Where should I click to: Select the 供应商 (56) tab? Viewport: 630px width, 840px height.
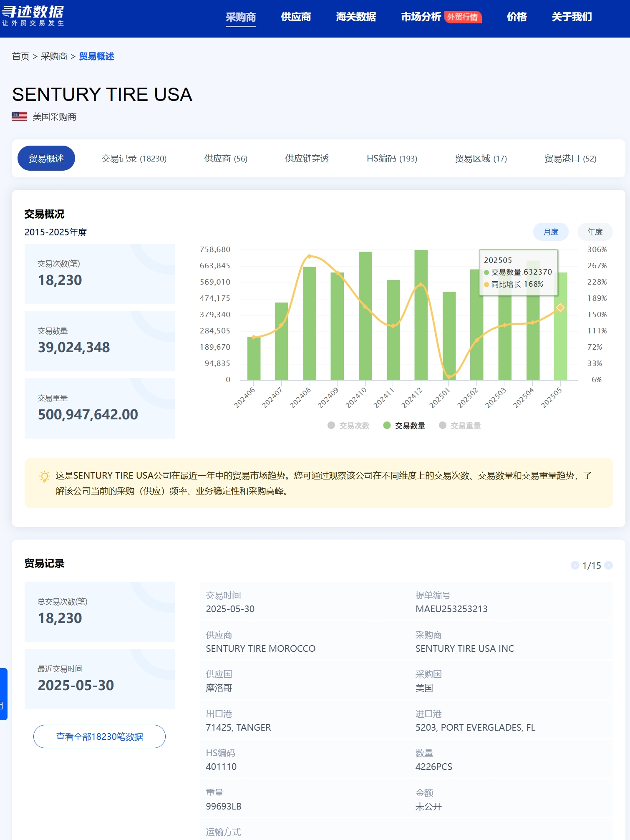pos(226,159)
